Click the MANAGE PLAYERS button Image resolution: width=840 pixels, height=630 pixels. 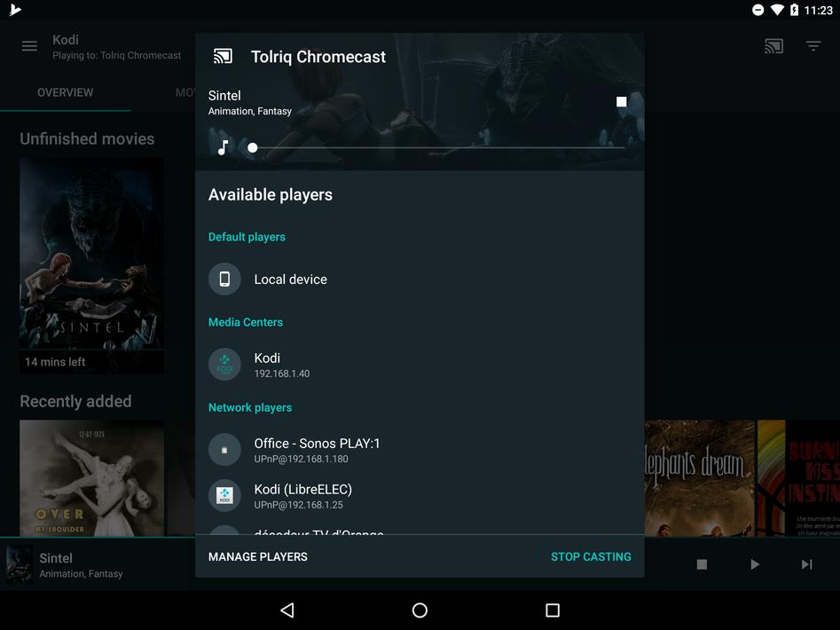(258, 556)
